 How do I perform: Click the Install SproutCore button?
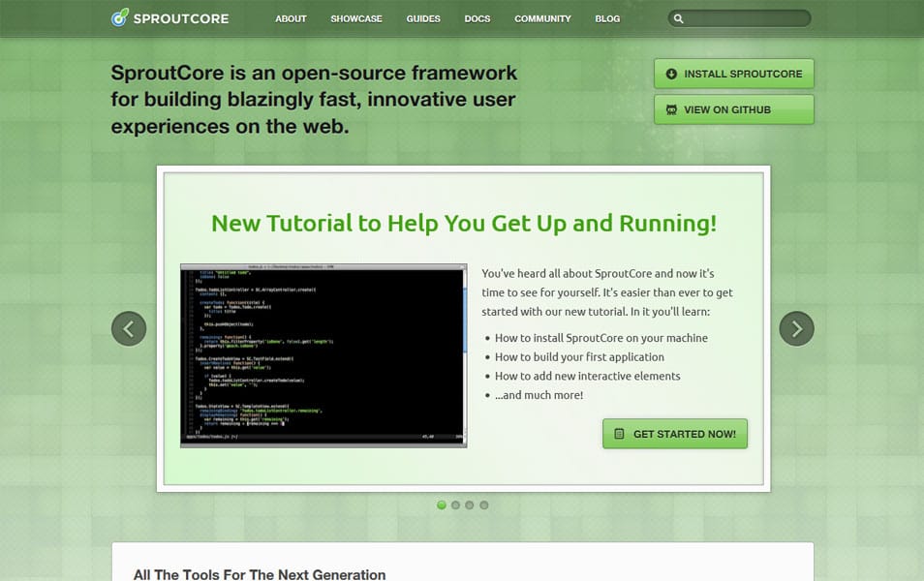[733, 74]
